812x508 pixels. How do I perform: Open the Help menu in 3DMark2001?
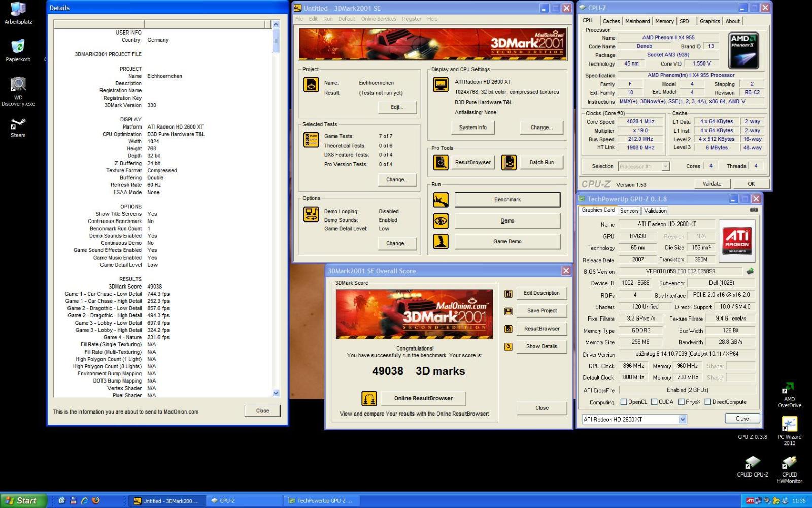[432, 19]
